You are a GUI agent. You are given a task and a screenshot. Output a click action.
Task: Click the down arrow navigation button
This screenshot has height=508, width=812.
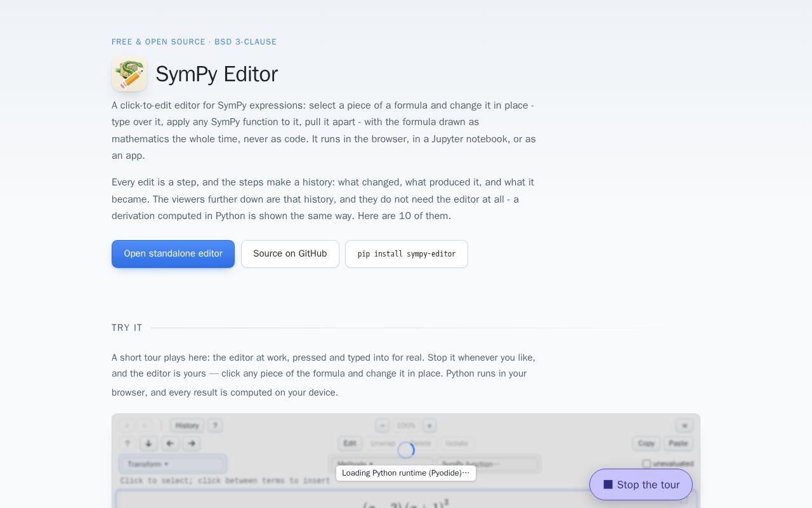pyautogui.click(x=148, y=443)
